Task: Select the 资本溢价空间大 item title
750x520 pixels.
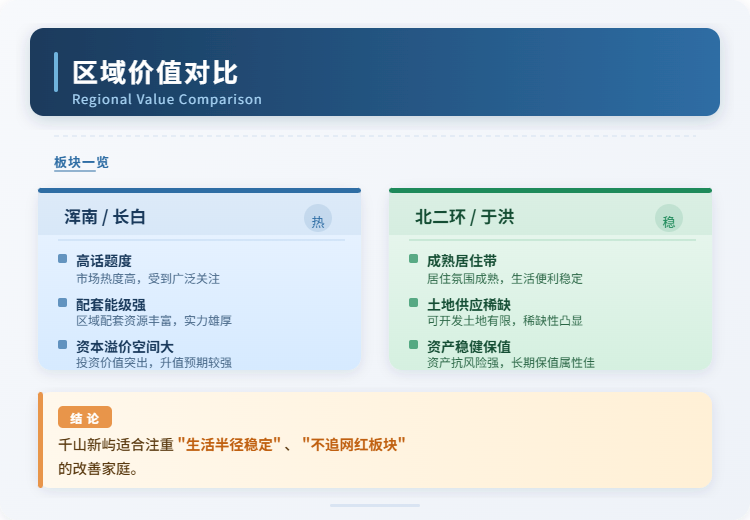Action: [125, 347]
